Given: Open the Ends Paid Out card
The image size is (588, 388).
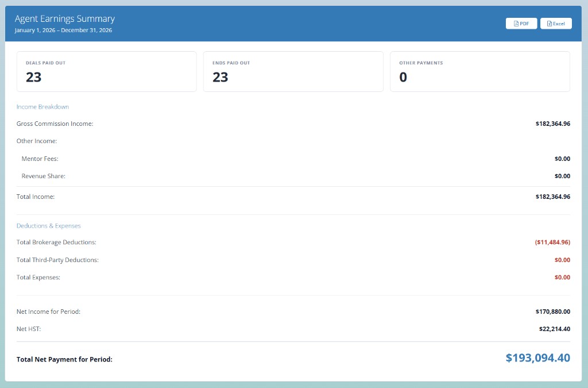Looking at the screenshot, I should pyautogui.click(x=293, y=71).
